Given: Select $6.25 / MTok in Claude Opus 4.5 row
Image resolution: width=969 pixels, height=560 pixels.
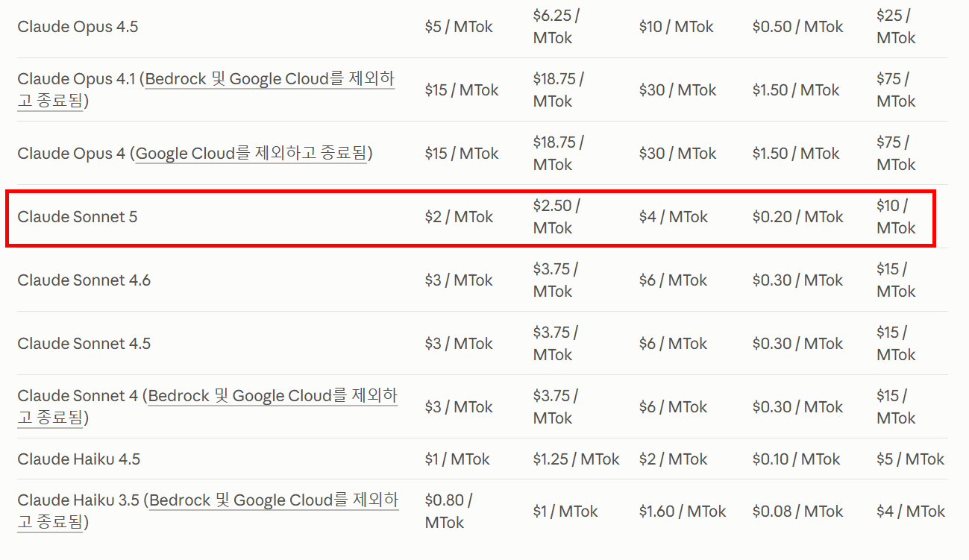Looking at the screenshot, I should point(558,27).
